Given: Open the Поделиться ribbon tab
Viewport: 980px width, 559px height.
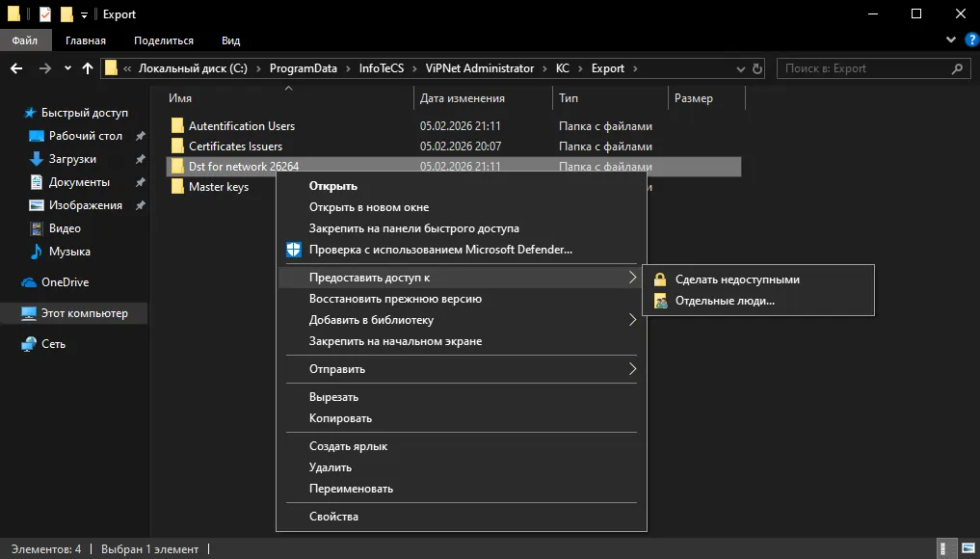Looking at the screenshot, I should click(164, 40).
